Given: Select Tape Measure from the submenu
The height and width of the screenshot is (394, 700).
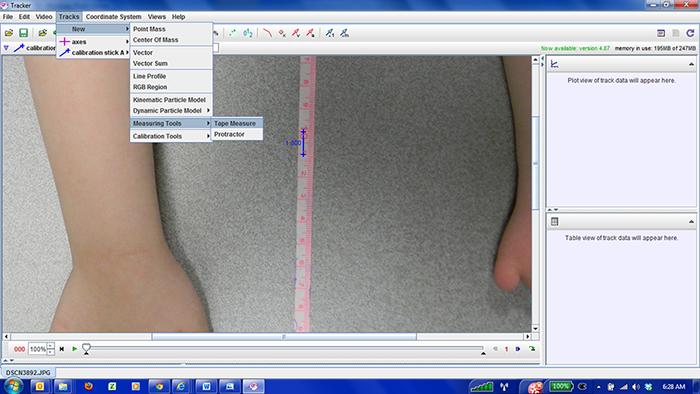Looking at the screenshot, I should tap(237, 123).
